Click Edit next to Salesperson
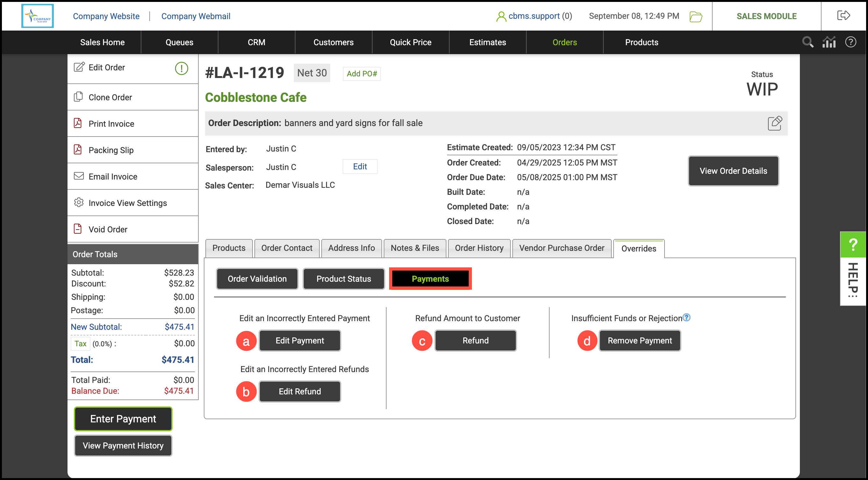Viewport: 868px width, 480px height. 359,166
